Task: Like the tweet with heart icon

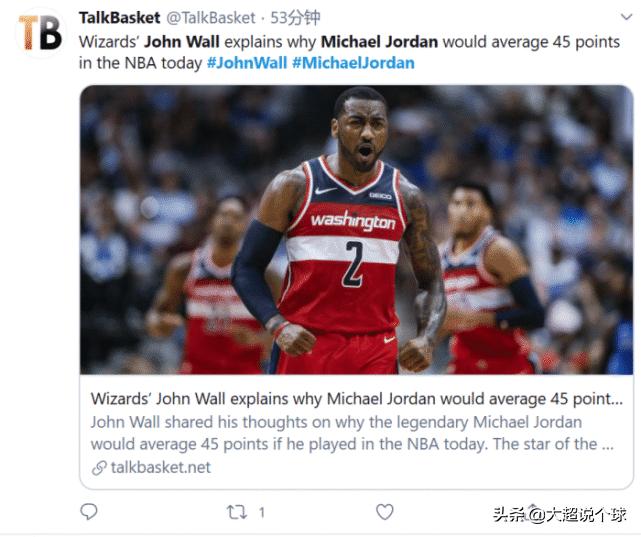Action: tap(384, 512)
